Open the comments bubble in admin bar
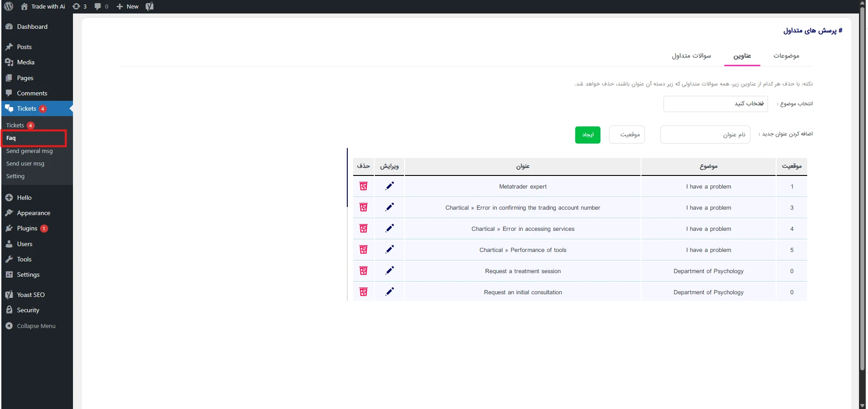The height and width of the screenshot is (409, 868). tap(101, 6)
